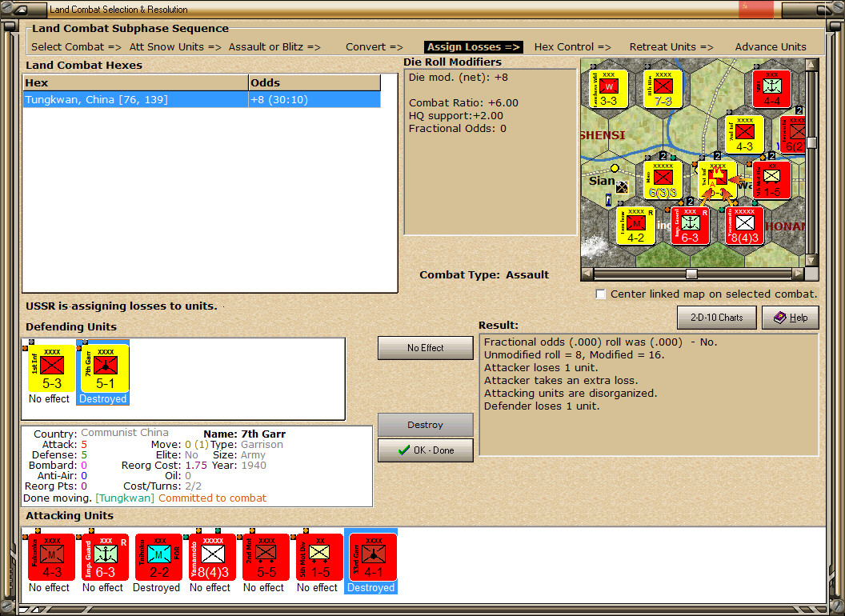Click the Sian city label on map

coord(602,181)
